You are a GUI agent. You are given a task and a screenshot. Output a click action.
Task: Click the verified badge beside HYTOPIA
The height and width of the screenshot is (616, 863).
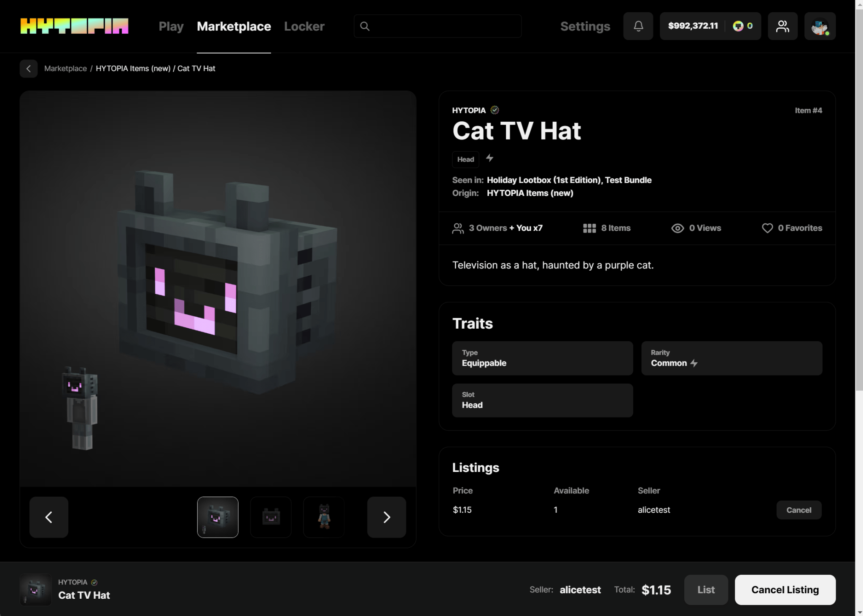[495, 110]
